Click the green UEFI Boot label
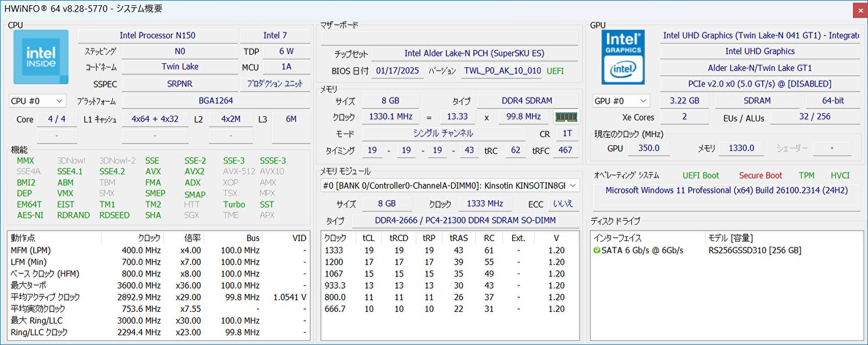The height and width of the screenshot is (345, 868). click(701, 175)
